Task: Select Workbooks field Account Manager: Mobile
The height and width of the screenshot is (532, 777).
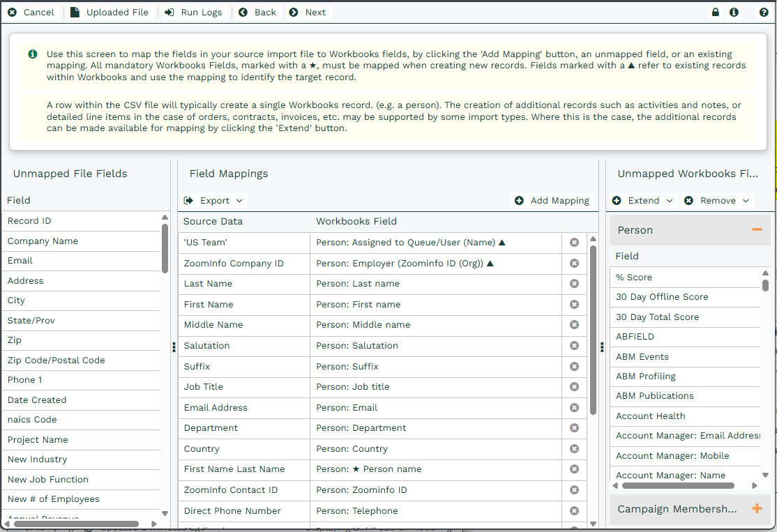Action: (x=686, y=456)
